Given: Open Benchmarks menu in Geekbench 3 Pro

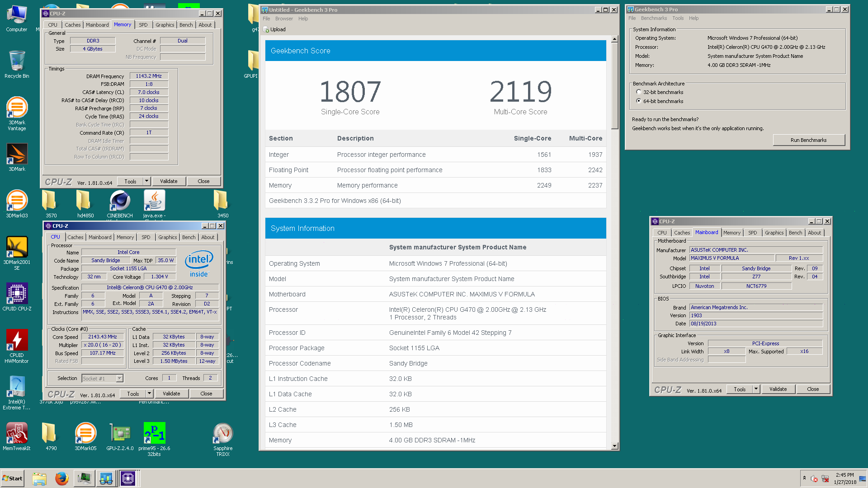Looking at the screenshot, I should click(654, 18).
